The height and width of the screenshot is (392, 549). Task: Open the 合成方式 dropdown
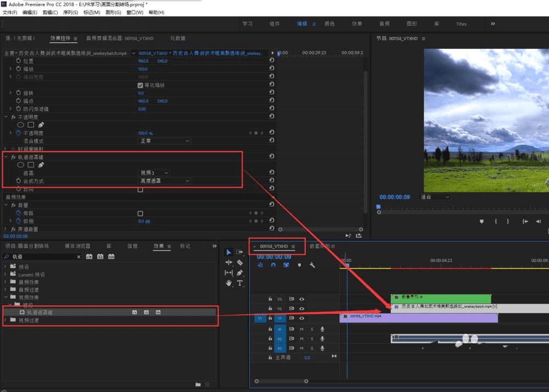163,181
